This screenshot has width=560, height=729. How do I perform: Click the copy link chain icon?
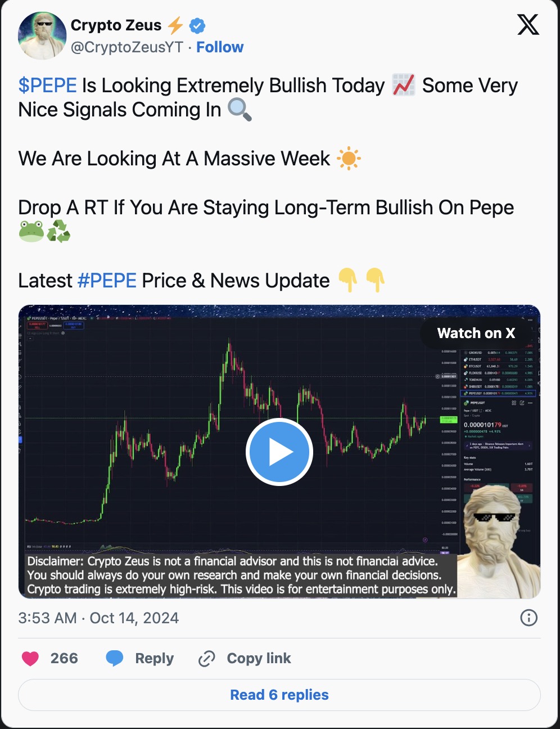point(207,658)
